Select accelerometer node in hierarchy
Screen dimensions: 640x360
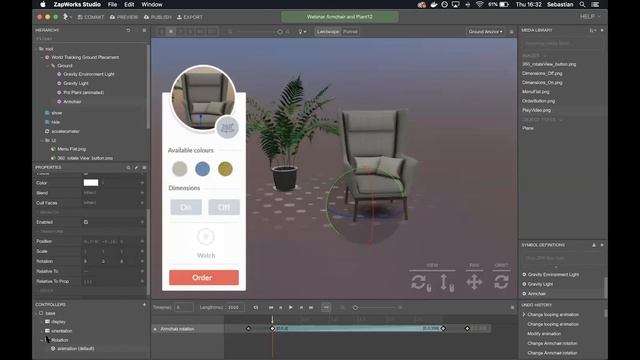(65, 131)
